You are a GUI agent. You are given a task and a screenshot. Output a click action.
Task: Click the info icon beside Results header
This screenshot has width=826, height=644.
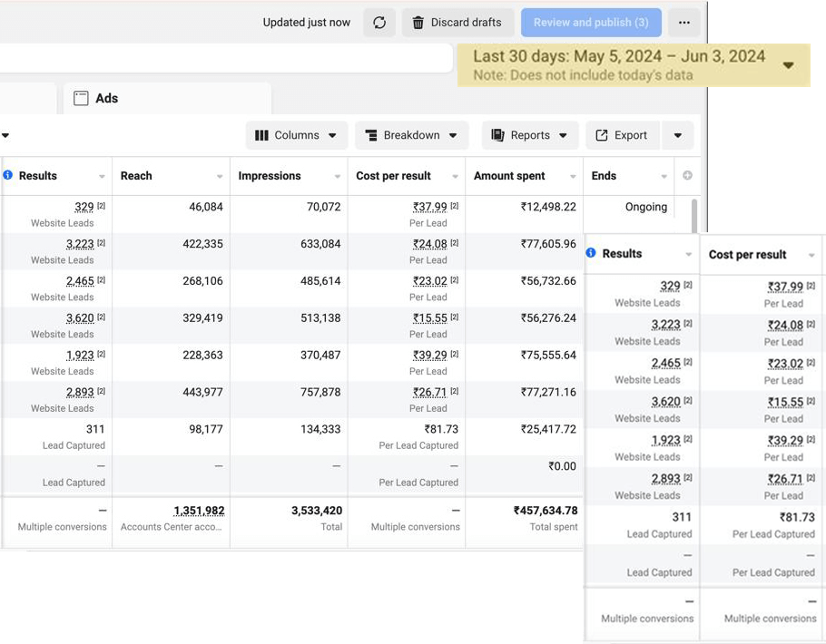pyautogui.click(x=8, y=175)
